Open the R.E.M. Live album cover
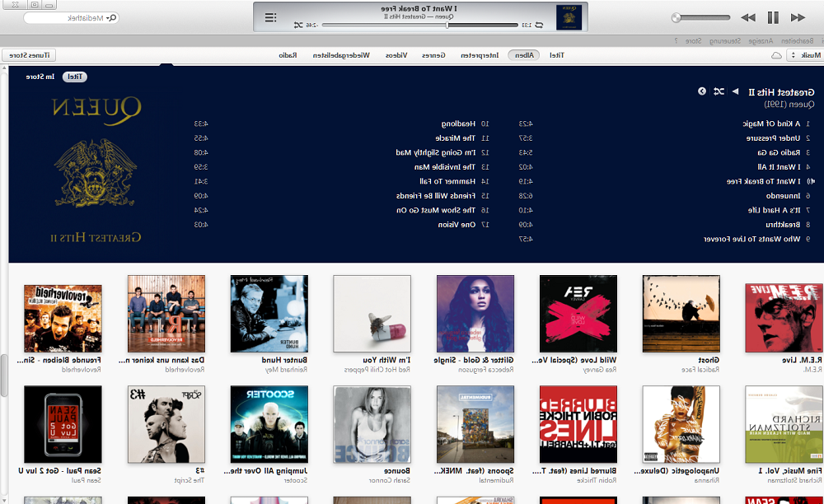Viewport: 824px width, 504px height. tap(784, 317)
